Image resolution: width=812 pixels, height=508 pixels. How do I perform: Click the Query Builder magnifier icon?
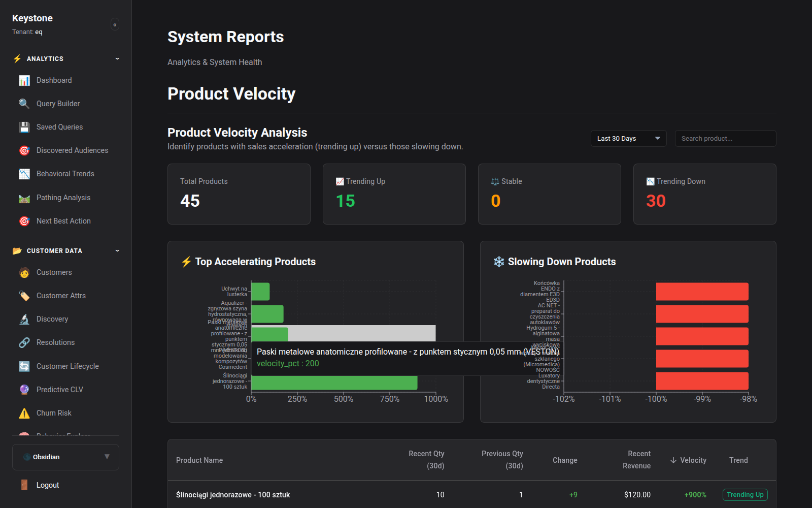(24, 104)
